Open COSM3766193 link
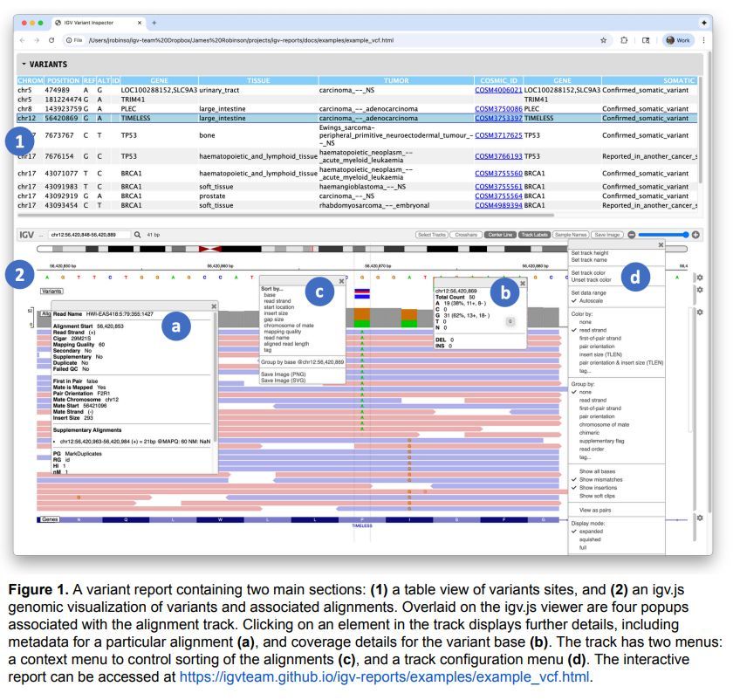The image size is (733, 700). [x=498, y=156]
